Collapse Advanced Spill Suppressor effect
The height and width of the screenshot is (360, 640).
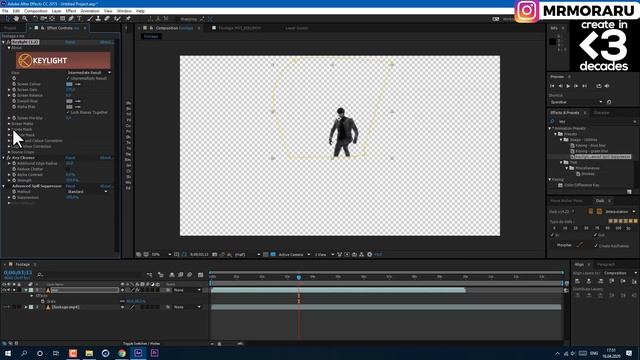pos(4,186)
